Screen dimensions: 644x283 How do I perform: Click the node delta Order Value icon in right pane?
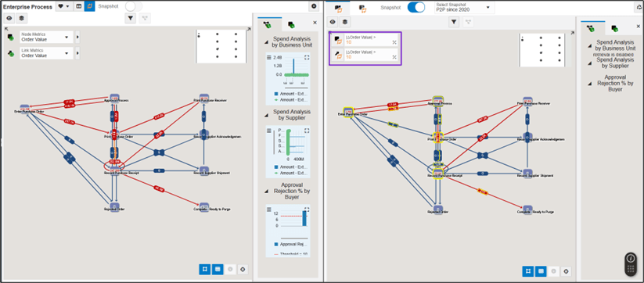337,39
